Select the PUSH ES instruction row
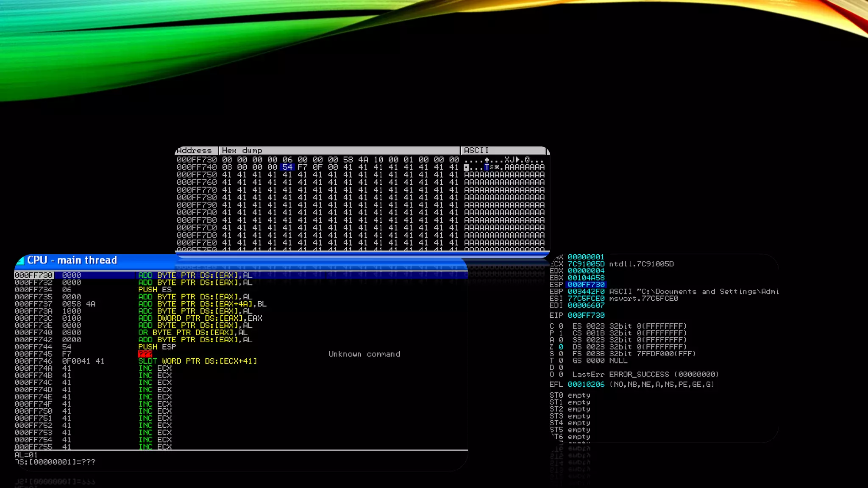 [155, 290]
